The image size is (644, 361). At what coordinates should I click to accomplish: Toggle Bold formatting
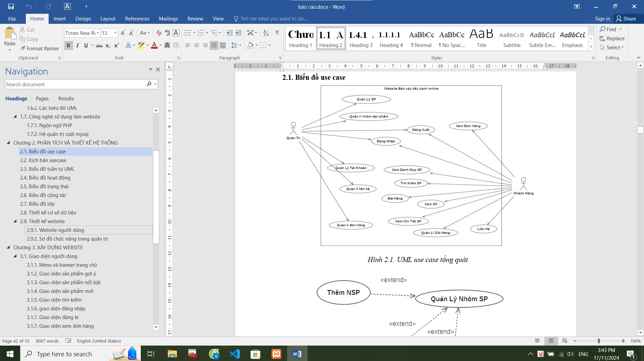coord(68,45)
